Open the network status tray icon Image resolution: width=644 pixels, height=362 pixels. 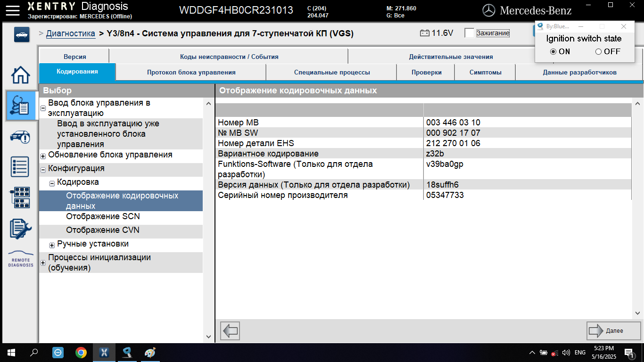coord(555,353)
